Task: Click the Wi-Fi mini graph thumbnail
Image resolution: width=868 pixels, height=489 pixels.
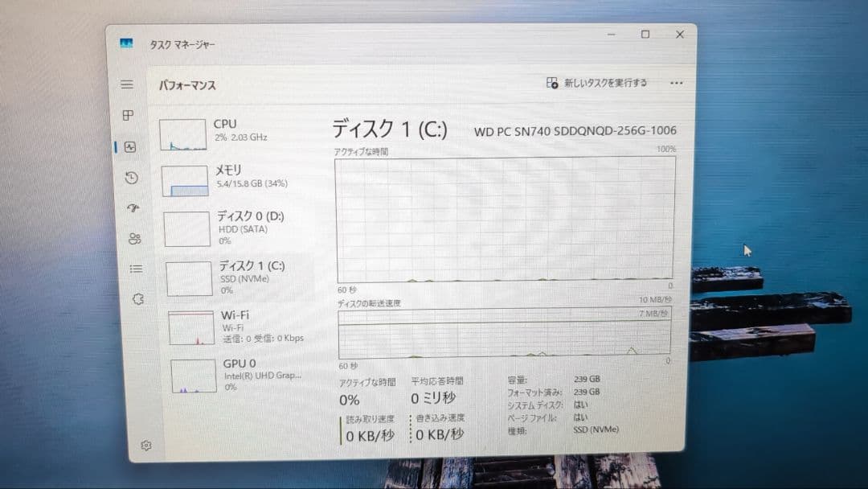Action: click(x=191, y=328)
